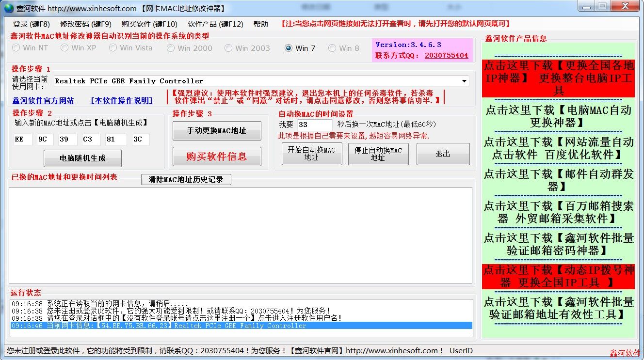Image resolution: width=644 pixels, height=360 pixels.
Task: Click the MAC field containing 39
Action: click(x=67, y=140)
